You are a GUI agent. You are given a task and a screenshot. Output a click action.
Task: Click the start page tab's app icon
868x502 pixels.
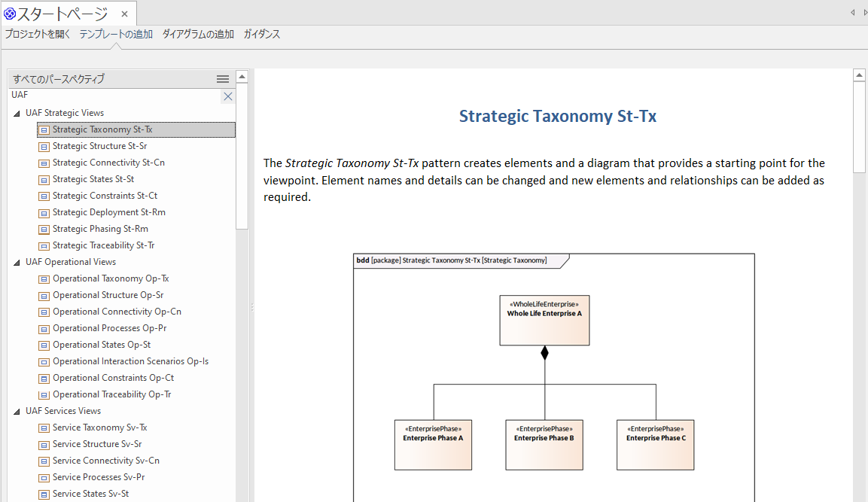pos(10,14)
